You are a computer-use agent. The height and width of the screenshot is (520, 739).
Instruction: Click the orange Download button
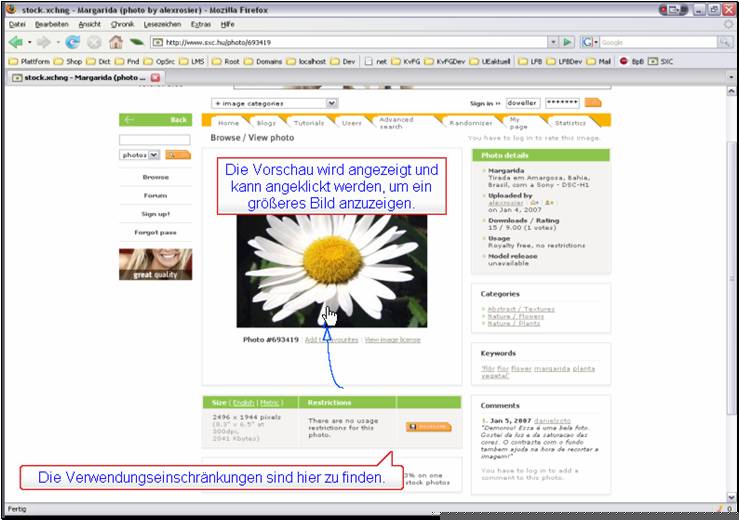[x=428, y=427]
